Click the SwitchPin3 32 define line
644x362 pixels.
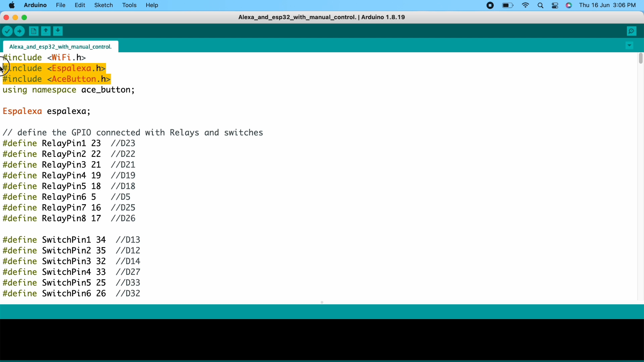(x=72, y=262)
